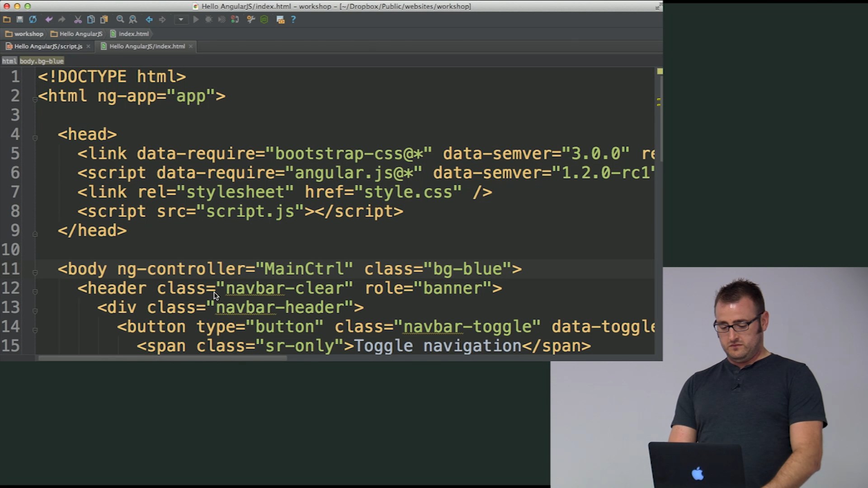This screenshot has width=868, height=488.
Task: Navigate Back with the blue arrow
Action: [x=149, y=19]
